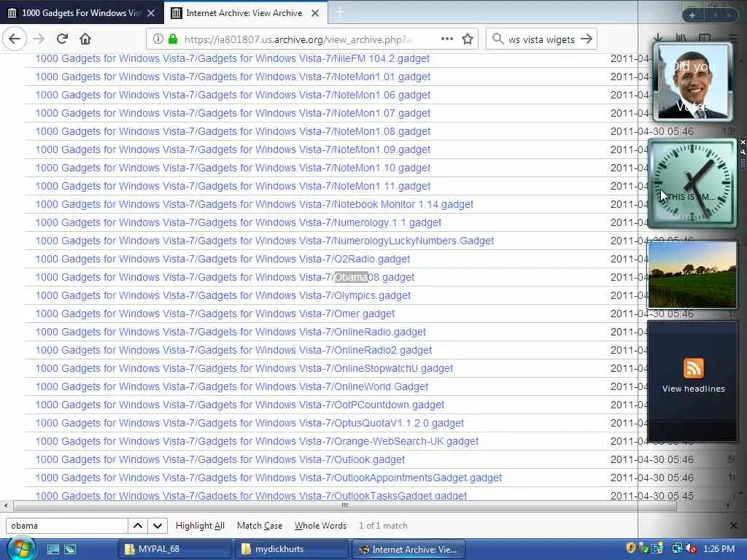Open the NoteMon1.11.gadget link
The image size is (747, 560).
tap(233, 186)
